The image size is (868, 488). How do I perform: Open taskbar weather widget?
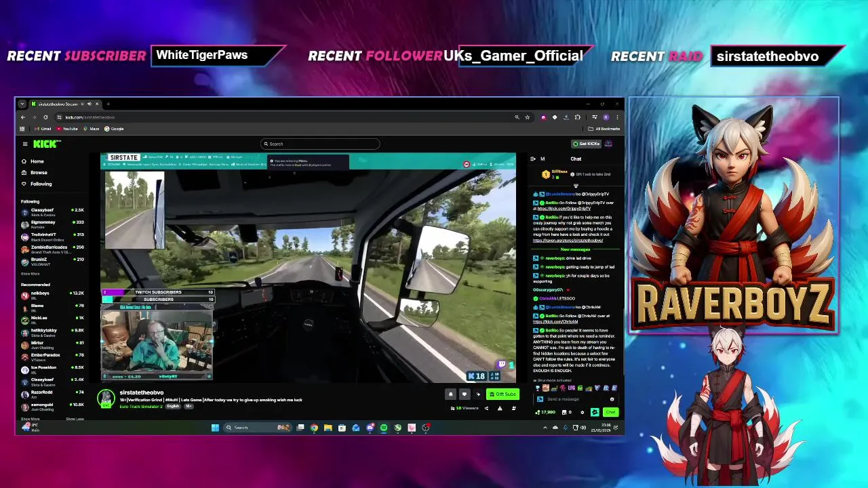click(x=31, y=428)
